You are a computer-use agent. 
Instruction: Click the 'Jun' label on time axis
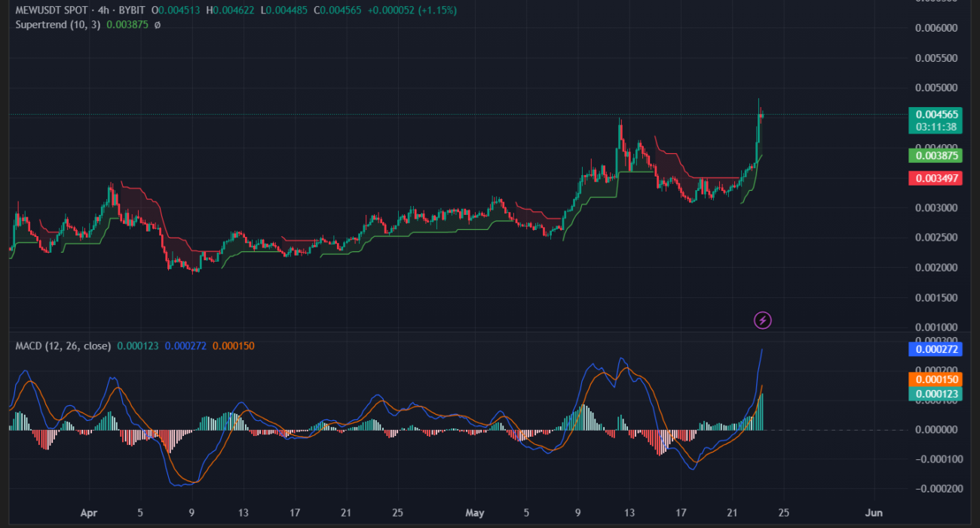tap(874, 513)
